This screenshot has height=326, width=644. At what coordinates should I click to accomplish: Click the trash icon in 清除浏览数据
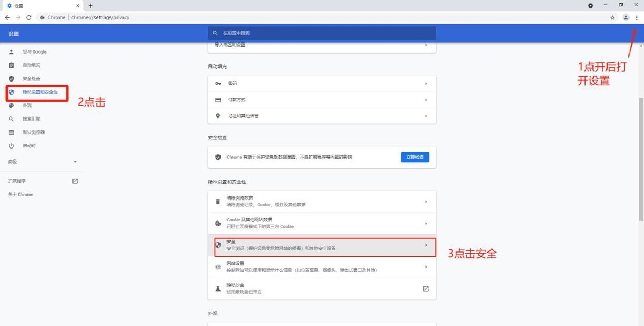(218, 202)
